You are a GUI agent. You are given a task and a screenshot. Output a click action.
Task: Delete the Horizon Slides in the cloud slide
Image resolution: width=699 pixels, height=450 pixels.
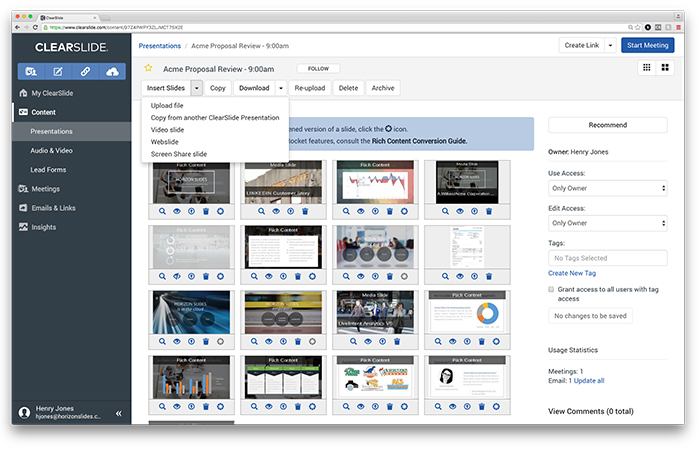coord(206,342)
